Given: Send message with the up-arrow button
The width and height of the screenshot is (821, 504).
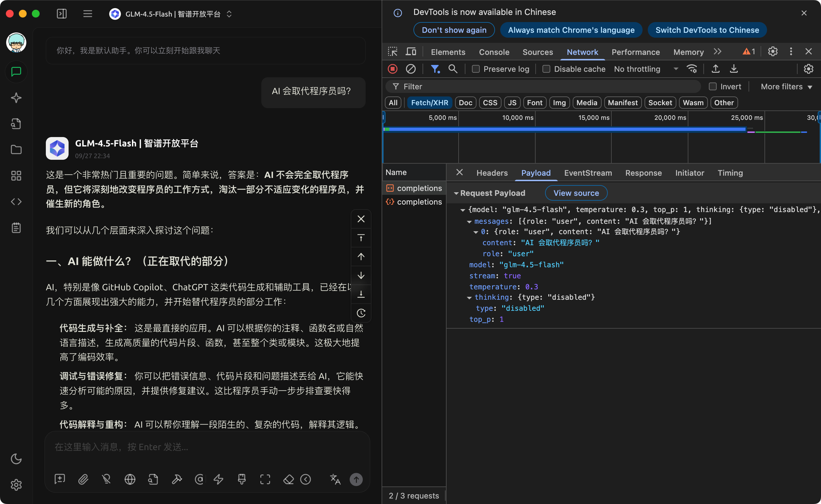Looking at the screenshot, I should coord(356,479).
